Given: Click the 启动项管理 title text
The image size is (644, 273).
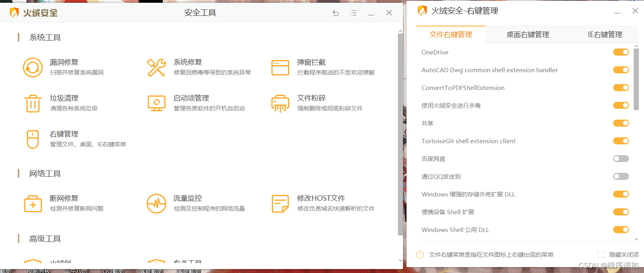Looking at the screenshot, I should coord(191,98).
